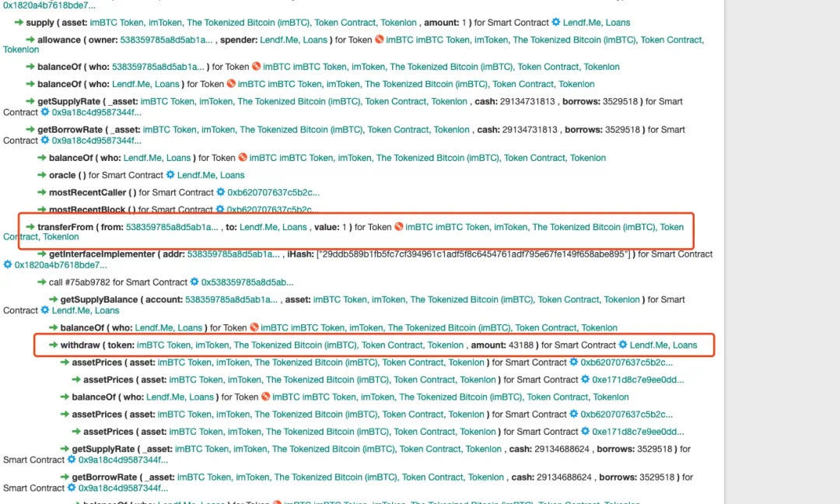Open 0x538359785a8d5ab link in call #75ab9782 row
840x504 pixels.
(247, 282)
